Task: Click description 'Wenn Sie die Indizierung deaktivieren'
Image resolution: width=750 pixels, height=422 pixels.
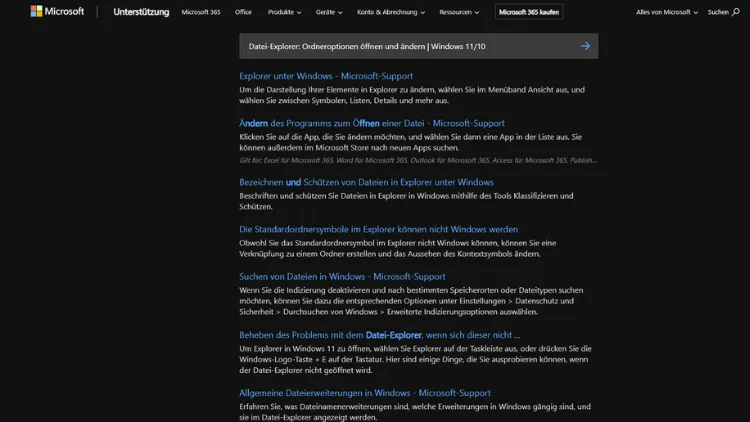Action: pos(411,301)
